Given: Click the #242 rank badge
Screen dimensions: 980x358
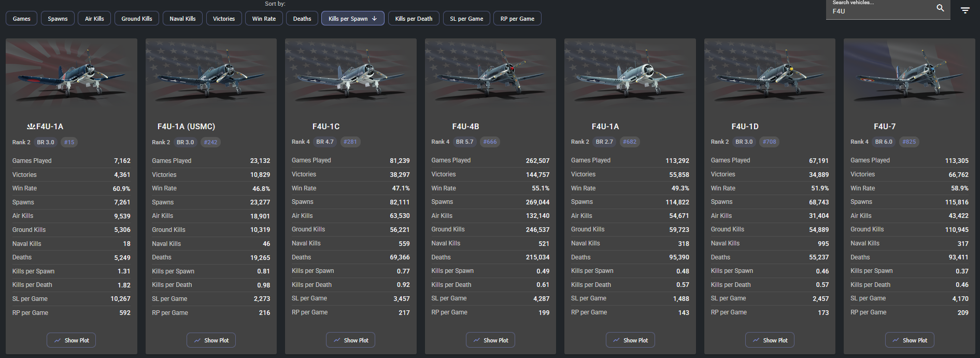Looking at the screenshot, I should 211,142.
